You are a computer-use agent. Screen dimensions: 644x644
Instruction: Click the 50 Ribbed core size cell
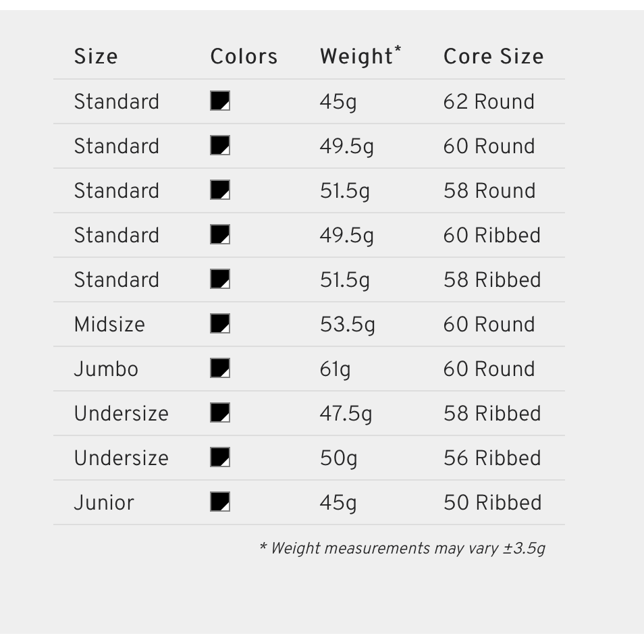(x=492, y=503)
